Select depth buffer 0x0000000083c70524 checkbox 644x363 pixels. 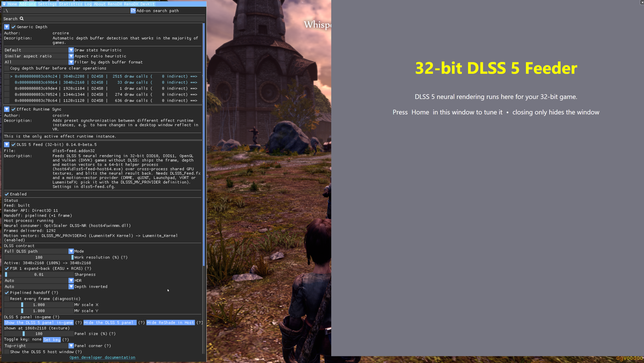click(x=7, y=94)
